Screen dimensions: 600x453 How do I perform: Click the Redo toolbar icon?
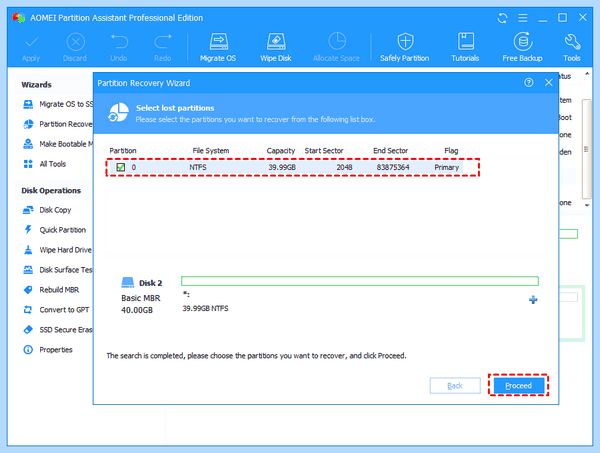(x=163, y=42)
